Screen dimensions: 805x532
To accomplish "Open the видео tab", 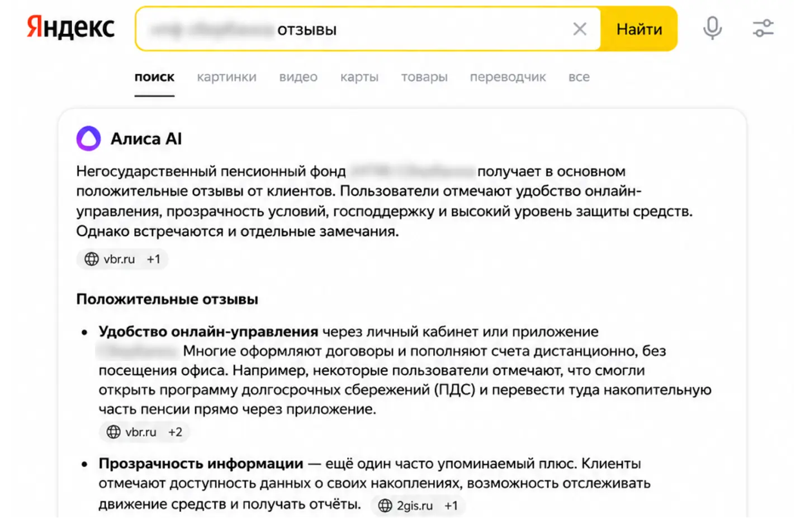I will [x=299, y=77].
